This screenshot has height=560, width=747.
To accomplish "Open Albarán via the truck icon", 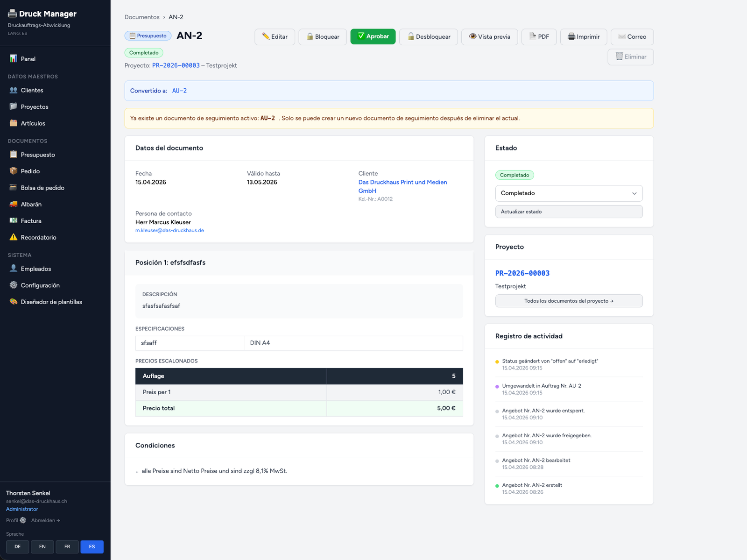I will tap(13, 204).
